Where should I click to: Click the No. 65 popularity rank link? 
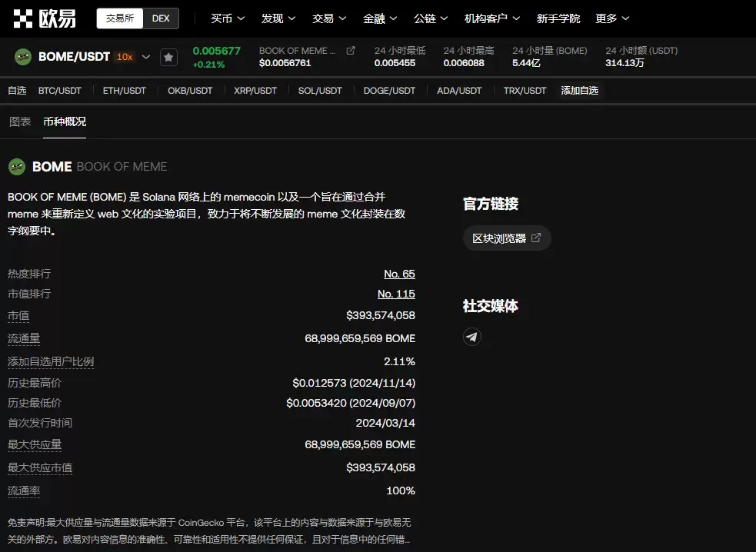tap(399, 274)
